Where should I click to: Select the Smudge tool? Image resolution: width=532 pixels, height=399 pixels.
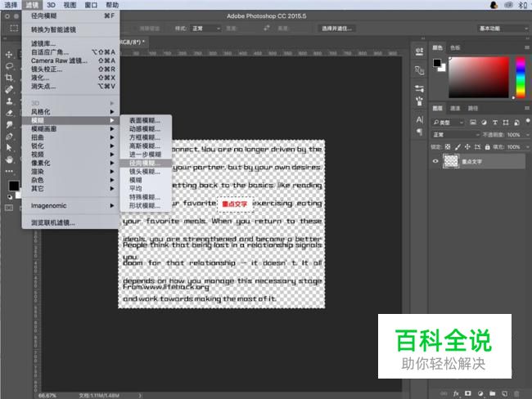pos(9,125)
